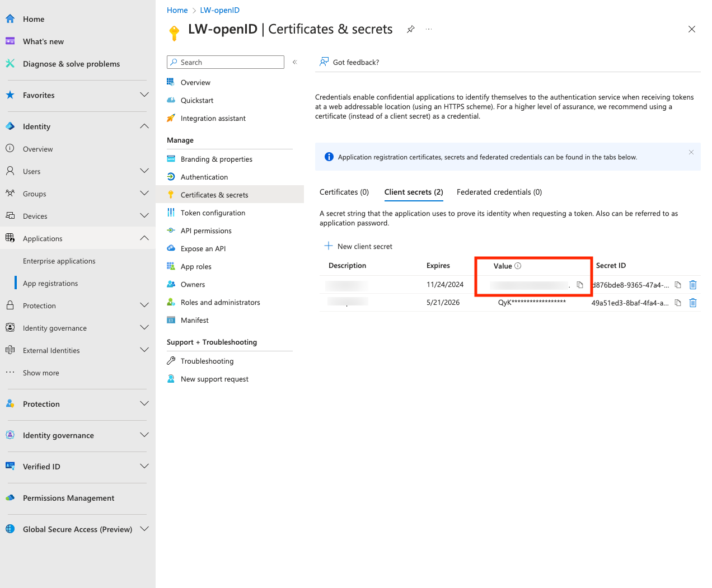The height and width of the screenshot is (588, 712).
Task: Click the Branding & properties icon
Action: click(171, 159)
